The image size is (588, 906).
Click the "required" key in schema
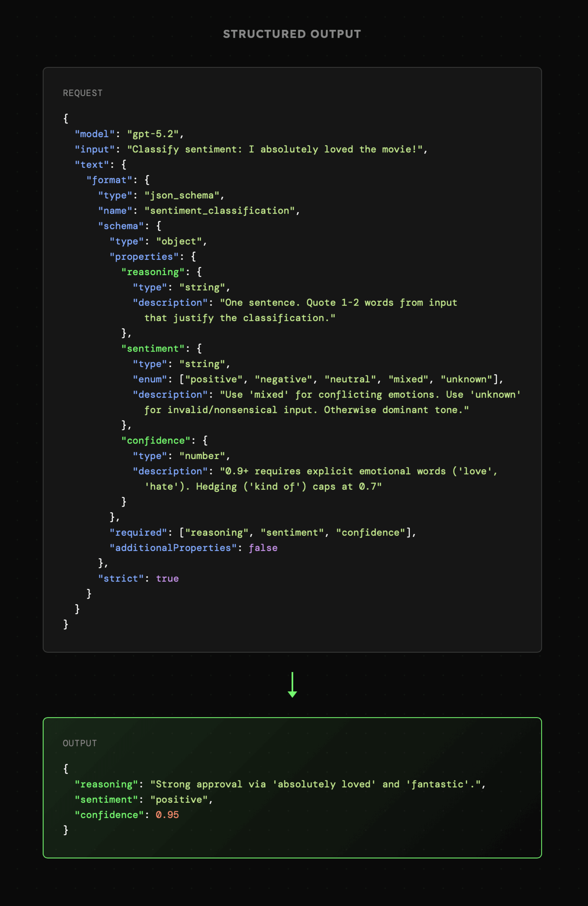pyautogui.click(x=138, y=533)
